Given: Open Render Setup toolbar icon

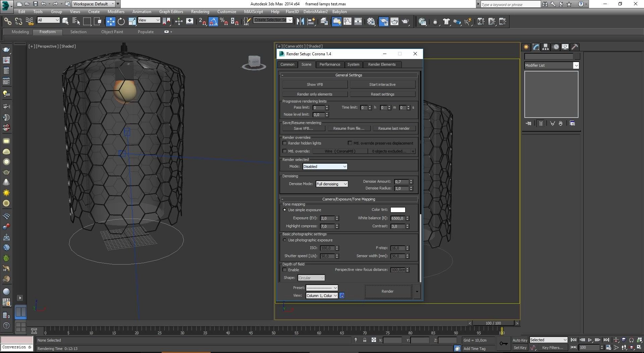Looking at the screenshot, I should tap(383, 21).
